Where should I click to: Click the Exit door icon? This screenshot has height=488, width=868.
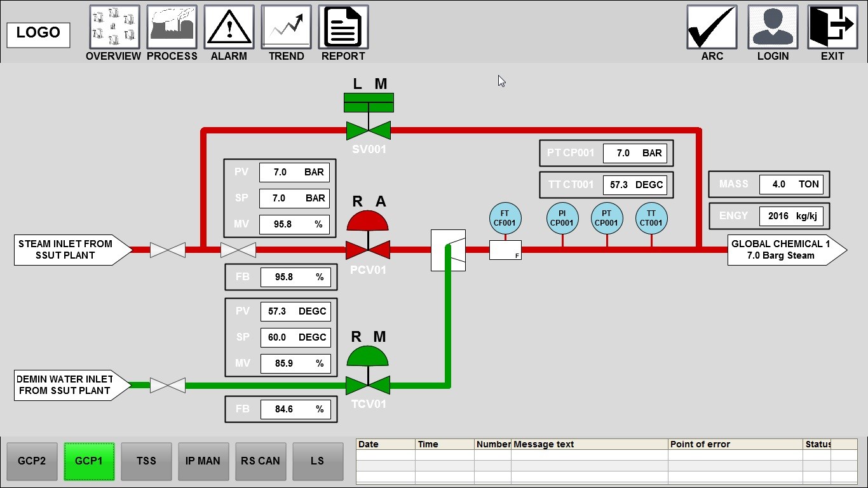(832, 27)
